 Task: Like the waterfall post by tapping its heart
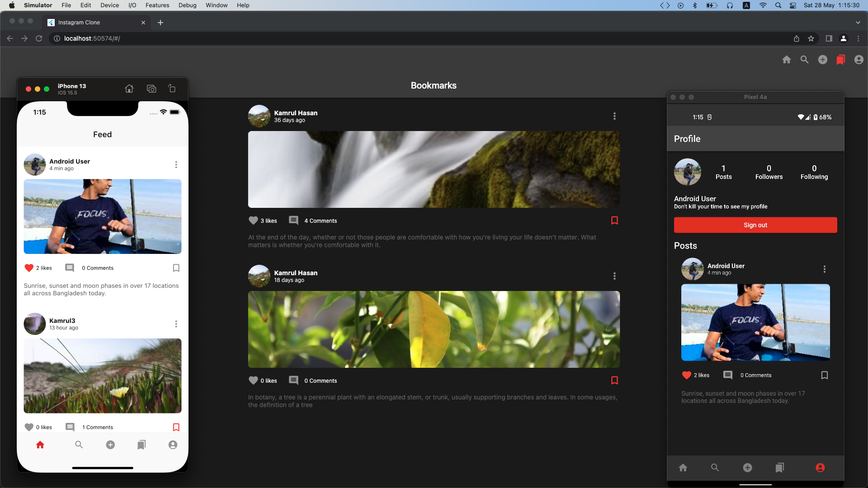pyautogui.click(x=253, y=220)
